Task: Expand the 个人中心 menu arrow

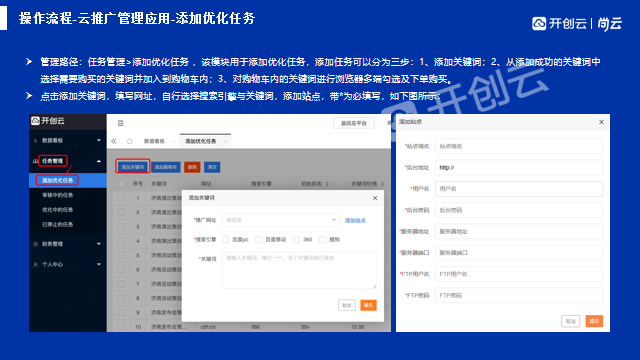Action: 99,264
